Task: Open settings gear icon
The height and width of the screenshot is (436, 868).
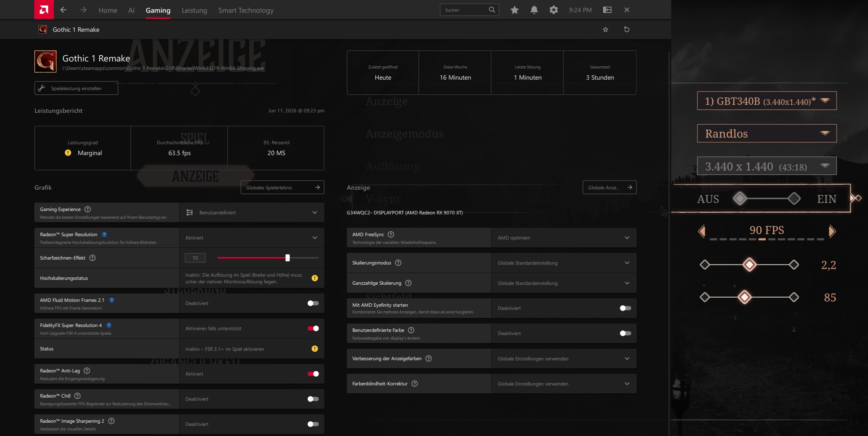Action: [553, 10]
